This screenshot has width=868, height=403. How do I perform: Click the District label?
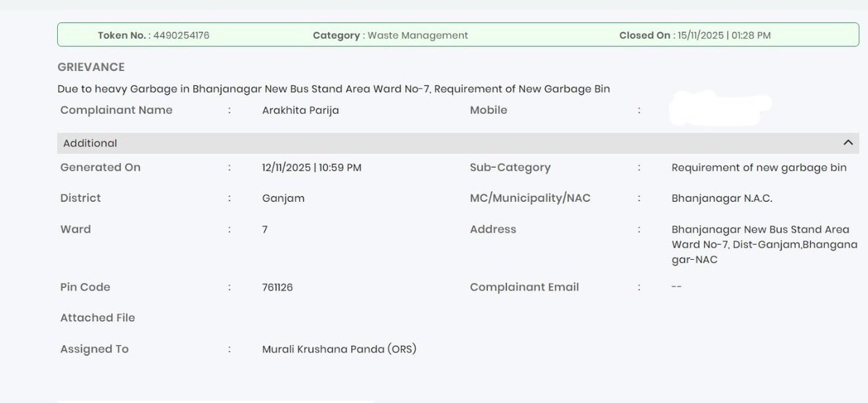pos(80,198)
